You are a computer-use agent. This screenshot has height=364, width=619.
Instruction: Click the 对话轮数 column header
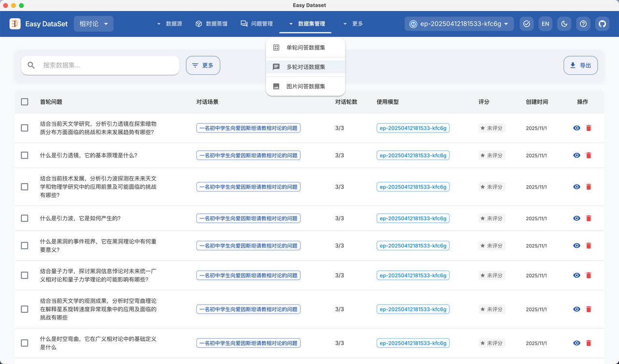(346, 102)
